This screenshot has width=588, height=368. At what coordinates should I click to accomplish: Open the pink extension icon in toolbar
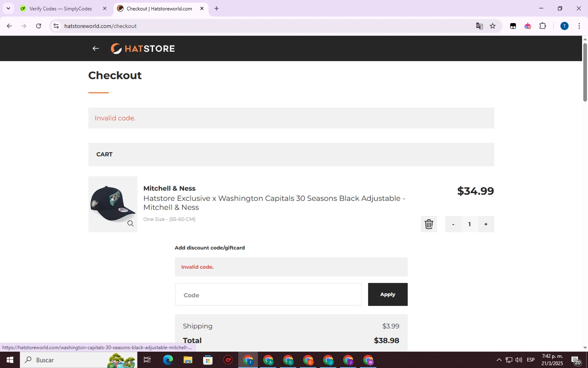point(528,26)
